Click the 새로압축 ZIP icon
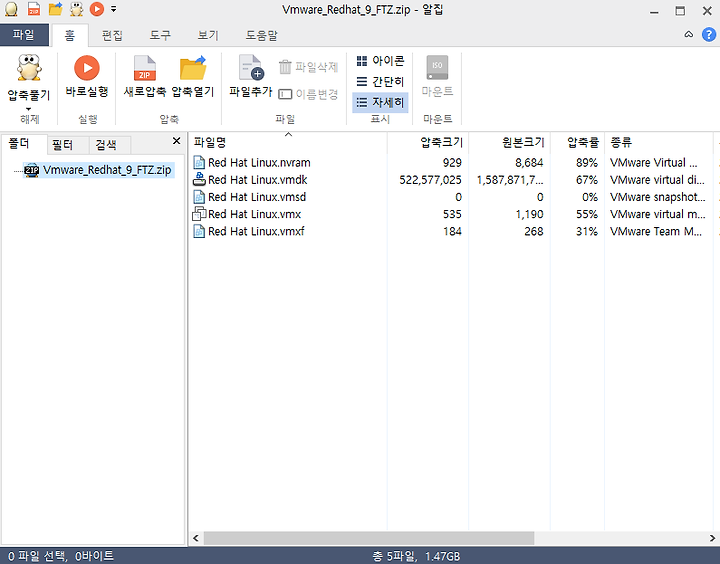The width and height of the screenshot is (720, 564). point(145,68)
